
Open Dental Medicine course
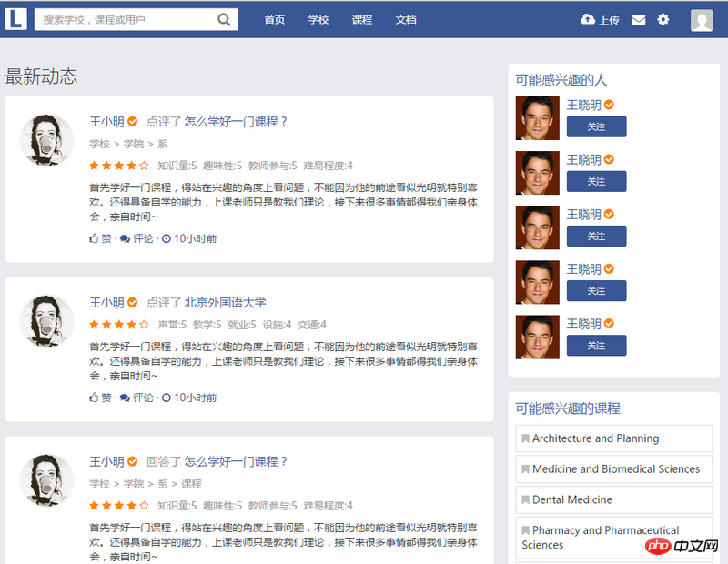pyautogui.click(x=613, y=499)
